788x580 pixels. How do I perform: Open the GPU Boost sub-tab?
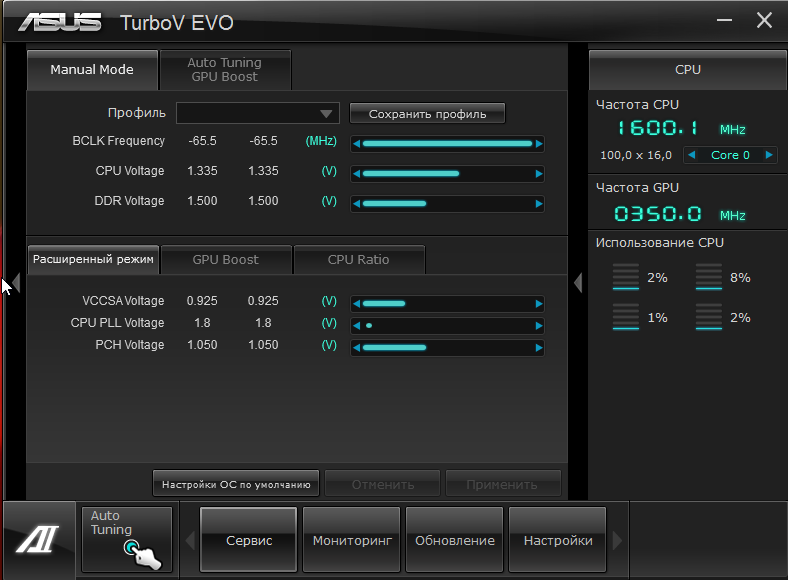[226, 259]
